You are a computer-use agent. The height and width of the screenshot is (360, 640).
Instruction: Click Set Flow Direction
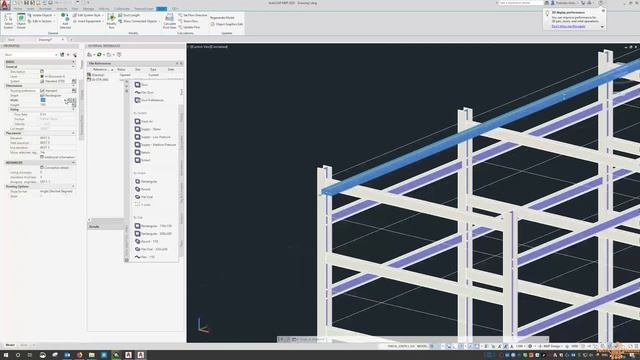(193, 15)
